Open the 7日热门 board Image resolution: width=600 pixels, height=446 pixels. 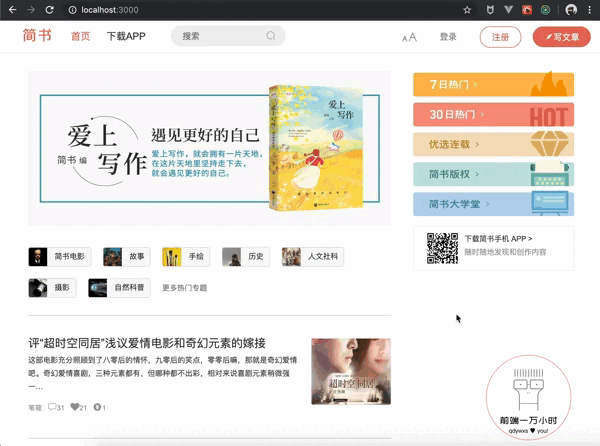pyautogui.click(x=494, y=84)
